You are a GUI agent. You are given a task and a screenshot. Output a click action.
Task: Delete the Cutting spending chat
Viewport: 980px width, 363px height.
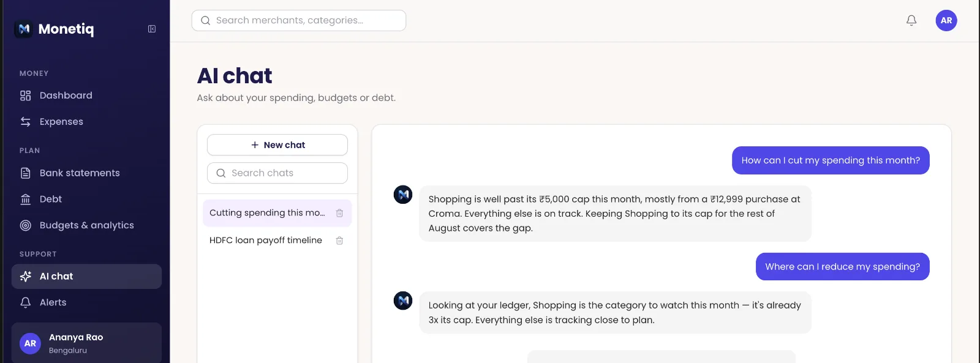(339, 213)
